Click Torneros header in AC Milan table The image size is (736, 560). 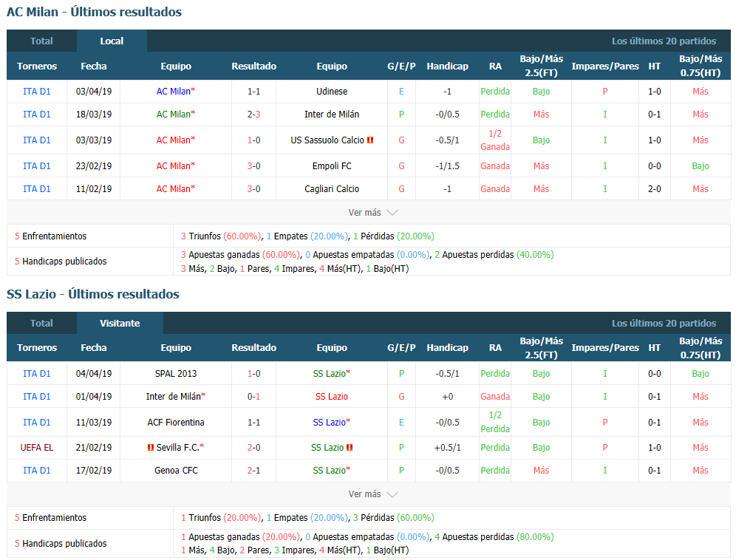click(x=37, y=66)
